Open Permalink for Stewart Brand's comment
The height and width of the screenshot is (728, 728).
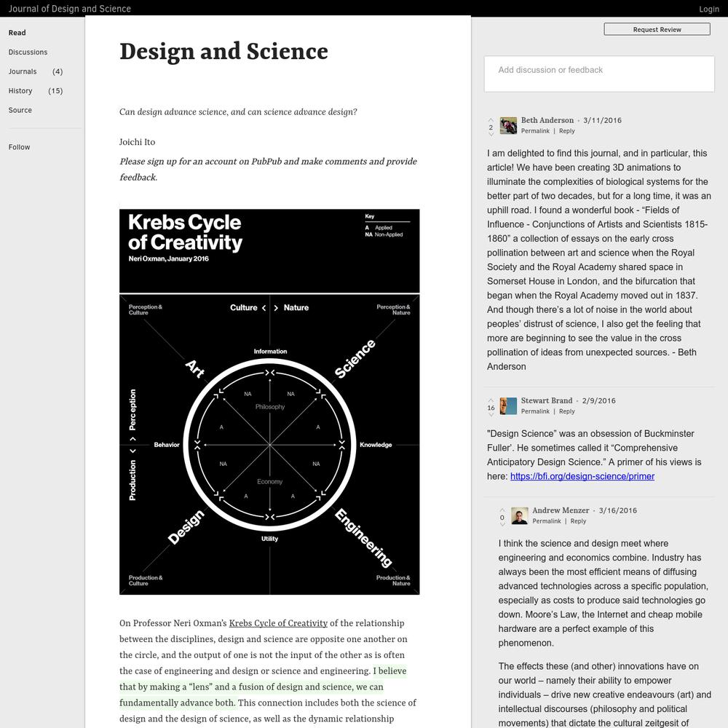[x=535, y=411]
